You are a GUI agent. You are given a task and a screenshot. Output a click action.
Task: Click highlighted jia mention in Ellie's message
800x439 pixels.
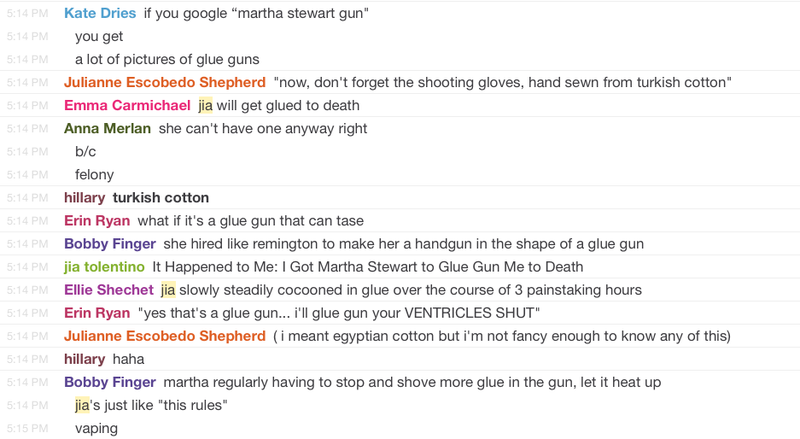coord(168,290)
